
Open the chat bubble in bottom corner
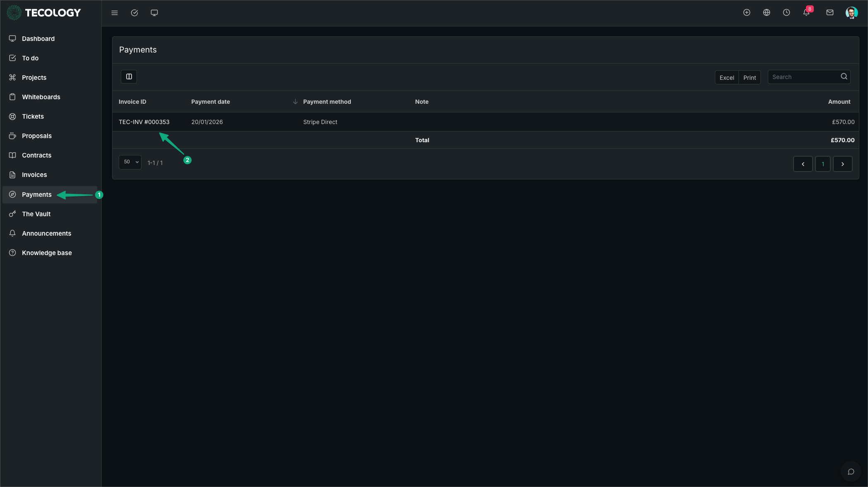point(851,472)
